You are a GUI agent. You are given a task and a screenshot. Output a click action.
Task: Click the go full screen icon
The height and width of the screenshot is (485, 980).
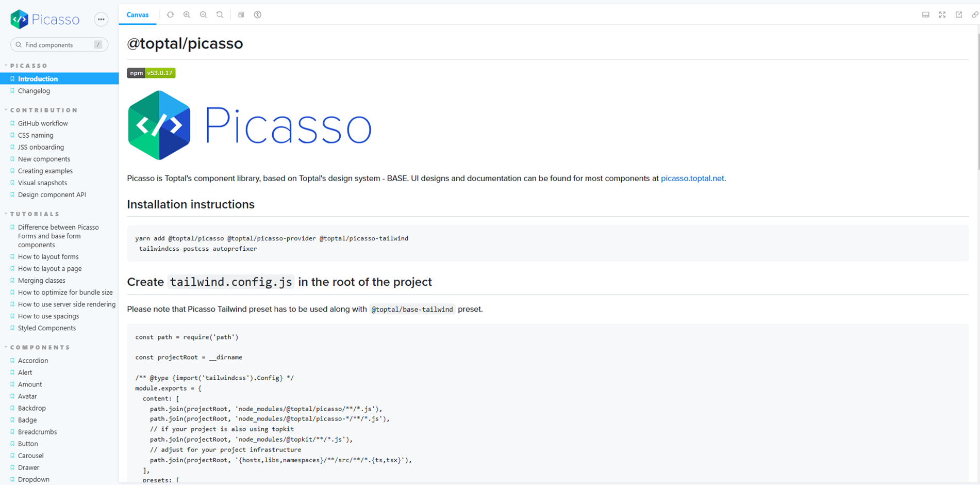pos(942,15)
